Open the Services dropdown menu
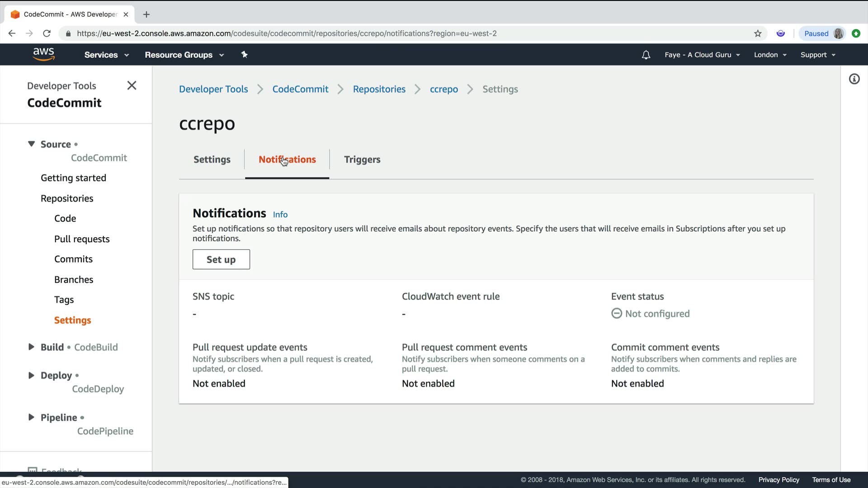The width and height of the screenshot is (868, 488). tap(106, 55)
